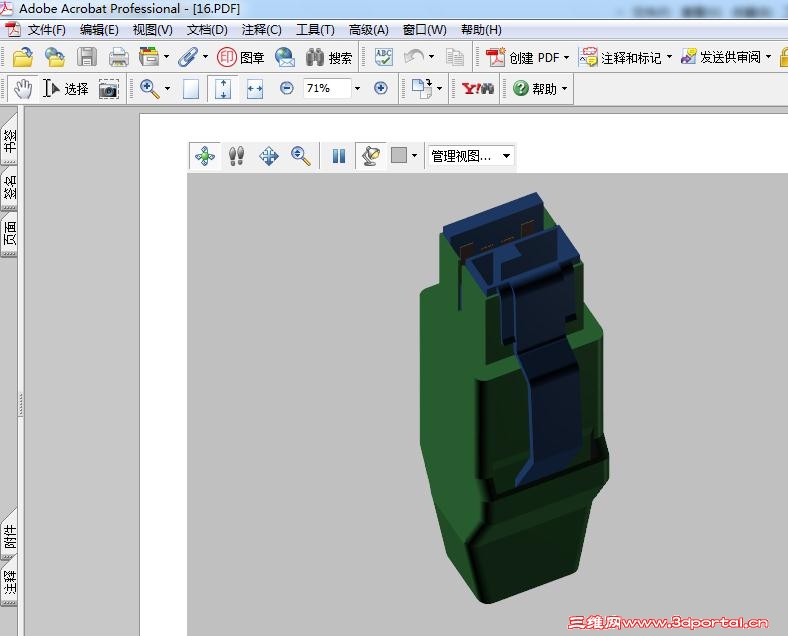Expand the zoom percentage dropdown arrow
The image size is (788, 636).
[x=357, y=88]
